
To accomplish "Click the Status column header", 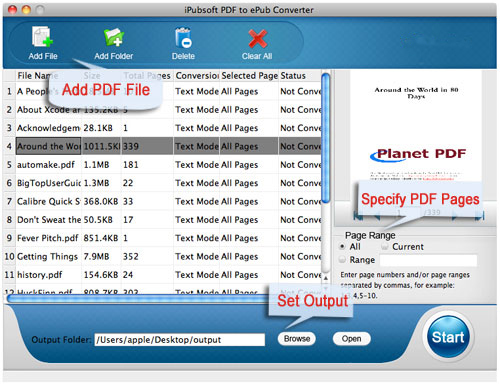I will 300,76.
